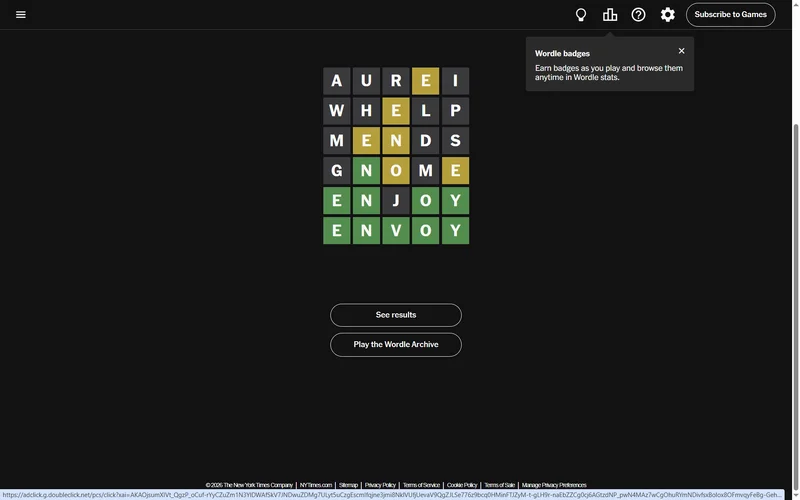This screenshot has width=800, height=500.
Task: Close the Wordle badges tooltip
Action: pos(681,51)
